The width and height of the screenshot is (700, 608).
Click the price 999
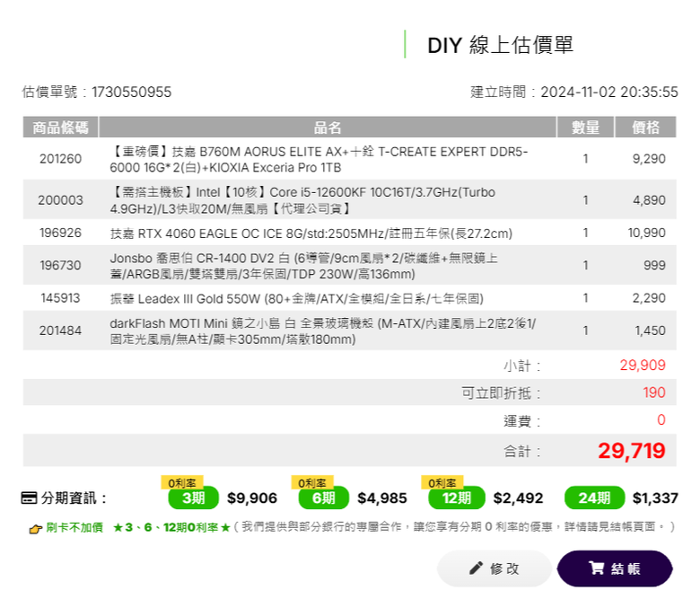click(654, 265)
